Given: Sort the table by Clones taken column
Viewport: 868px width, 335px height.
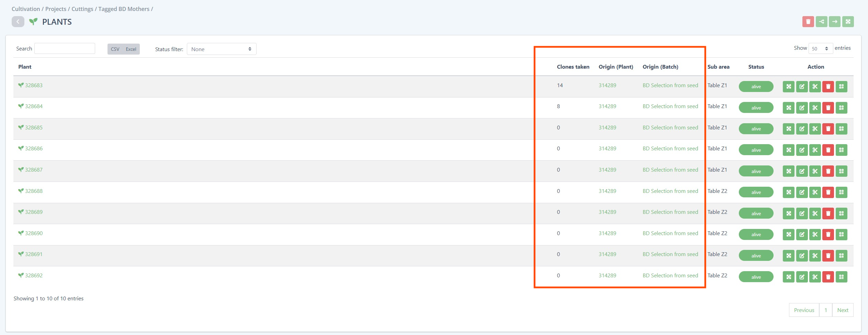Looking at the screenshot, I should point(573,67).
